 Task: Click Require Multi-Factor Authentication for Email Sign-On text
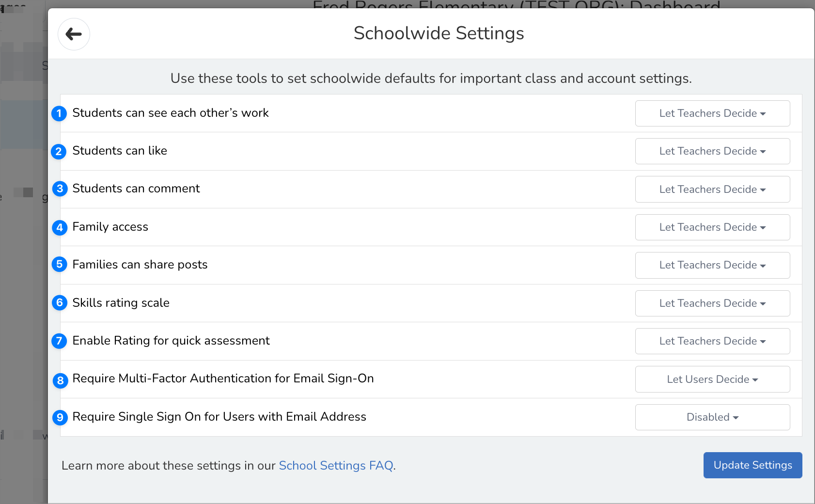[x=223, y=378]
